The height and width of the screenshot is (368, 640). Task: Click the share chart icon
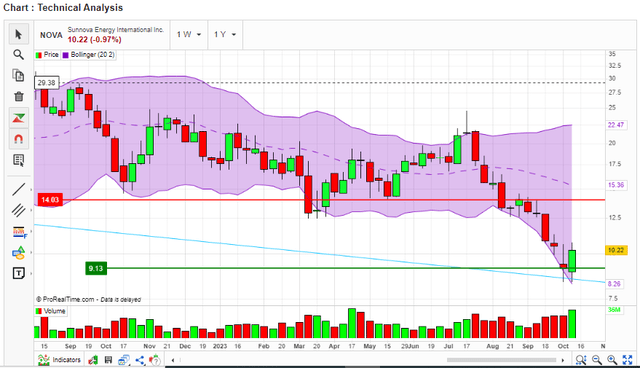point(140,360)
